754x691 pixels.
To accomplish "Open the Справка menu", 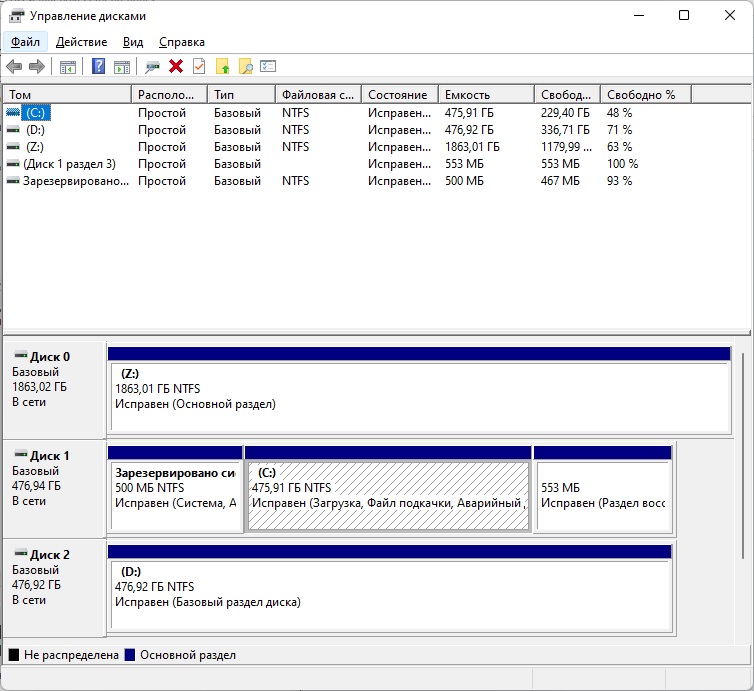I will (182, 42).
